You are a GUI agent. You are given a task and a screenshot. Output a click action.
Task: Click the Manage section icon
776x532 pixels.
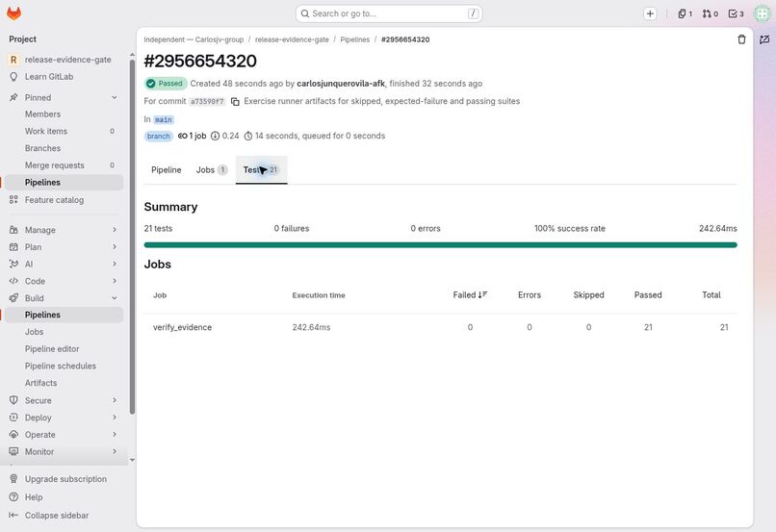coord(13,230)
